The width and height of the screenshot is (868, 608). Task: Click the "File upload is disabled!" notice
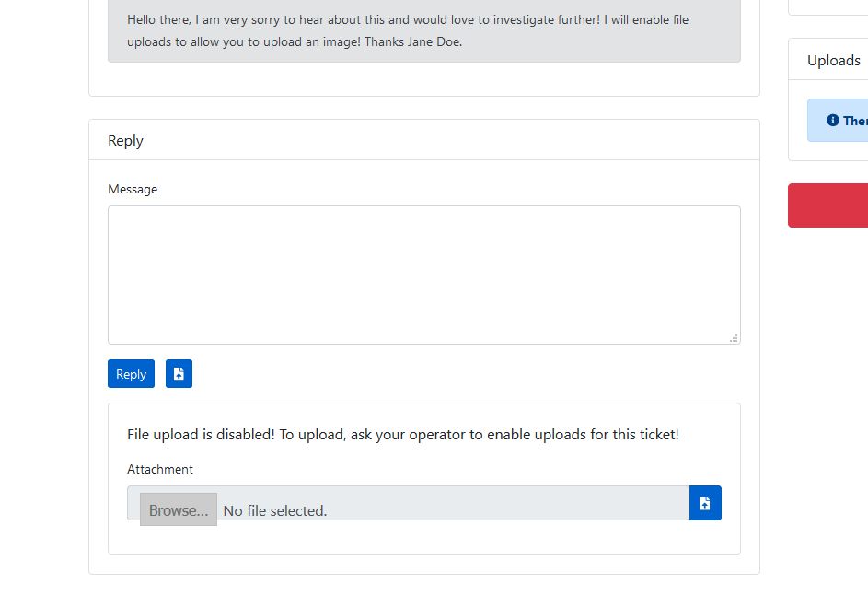click(x=403, y=434)
